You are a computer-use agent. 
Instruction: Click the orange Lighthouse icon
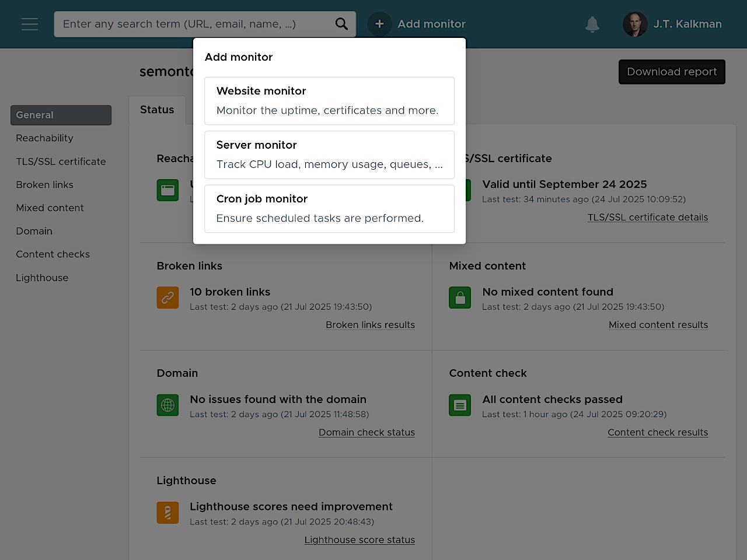(167, 513)
